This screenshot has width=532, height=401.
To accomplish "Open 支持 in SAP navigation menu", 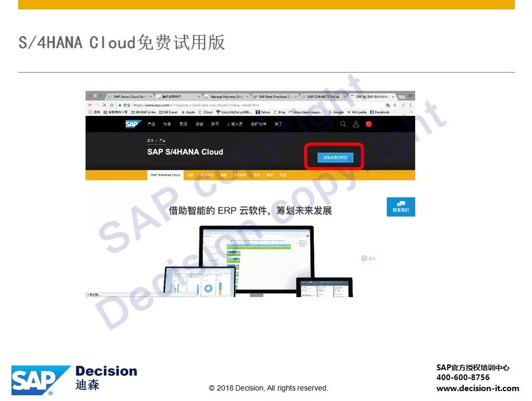I will click(183, 124).
